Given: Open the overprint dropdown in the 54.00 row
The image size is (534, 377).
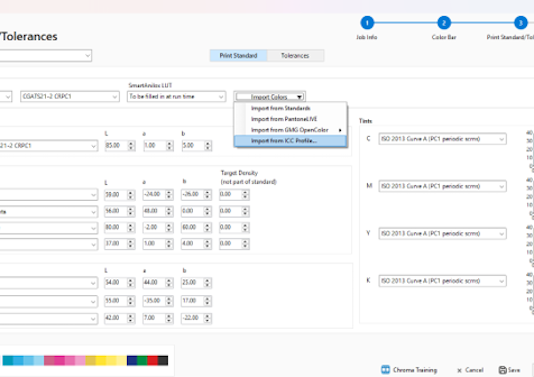Looking at the screenshot, I should pyautogui.click(x=48, y=283).
